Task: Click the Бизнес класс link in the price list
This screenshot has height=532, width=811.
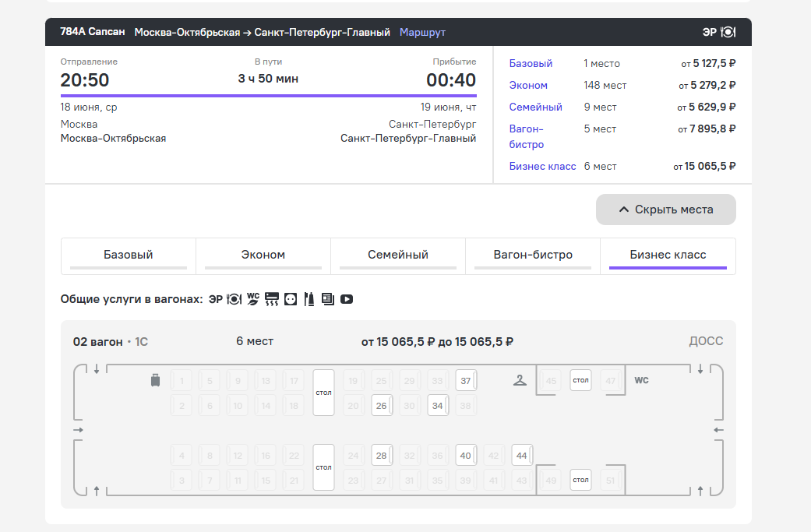Action: tap(542, 167)
